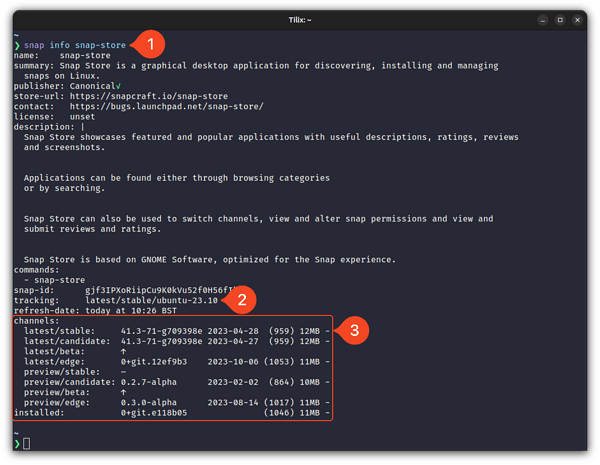
Task: Maximize the Tilix window
Action: pos(560,20)
